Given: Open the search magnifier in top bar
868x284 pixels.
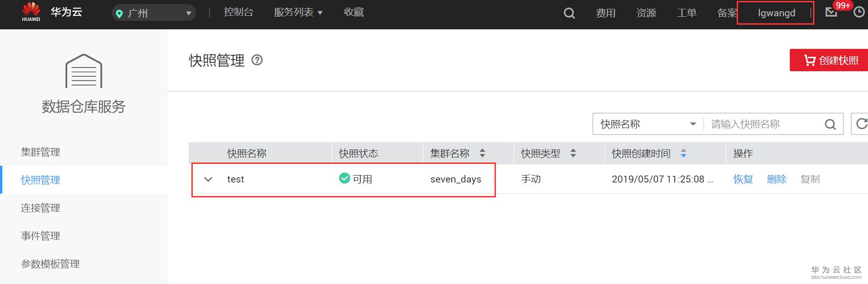Looking at the screenshot, I should tap(569, 13).
